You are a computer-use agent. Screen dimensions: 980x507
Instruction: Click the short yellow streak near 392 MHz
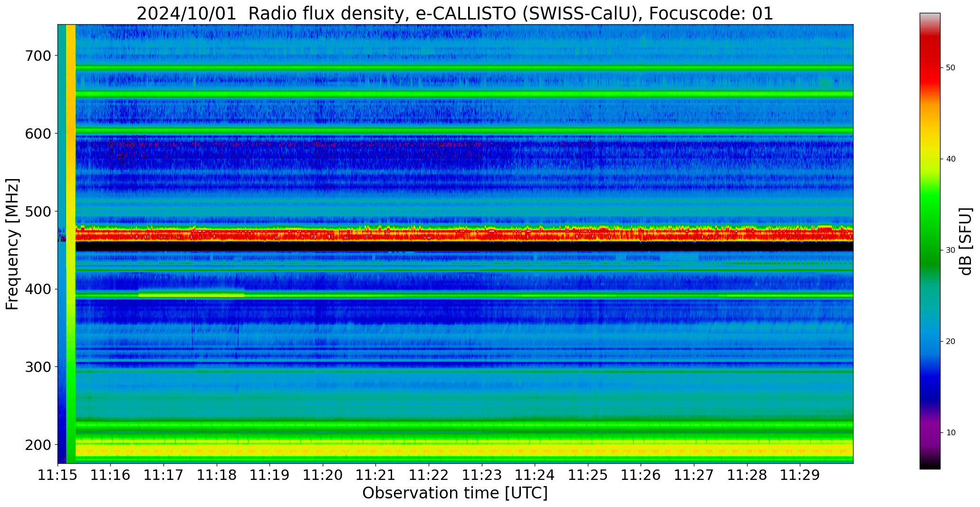[x=192, y=295]
